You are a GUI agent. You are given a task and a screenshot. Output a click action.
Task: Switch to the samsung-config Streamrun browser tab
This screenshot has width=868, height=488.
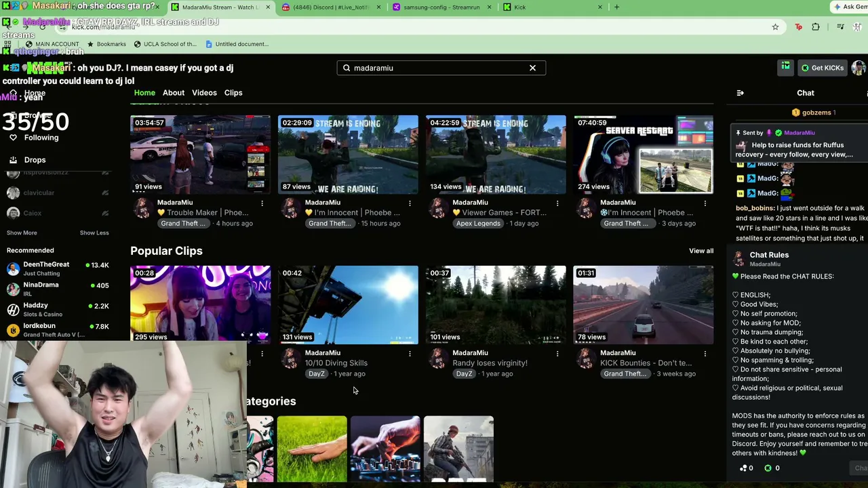click(x=441, y=7)
